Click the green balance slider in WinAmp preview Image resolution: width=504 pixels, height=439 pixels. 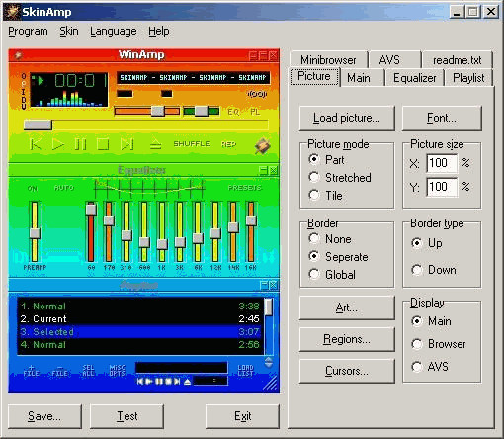point(202,111)
